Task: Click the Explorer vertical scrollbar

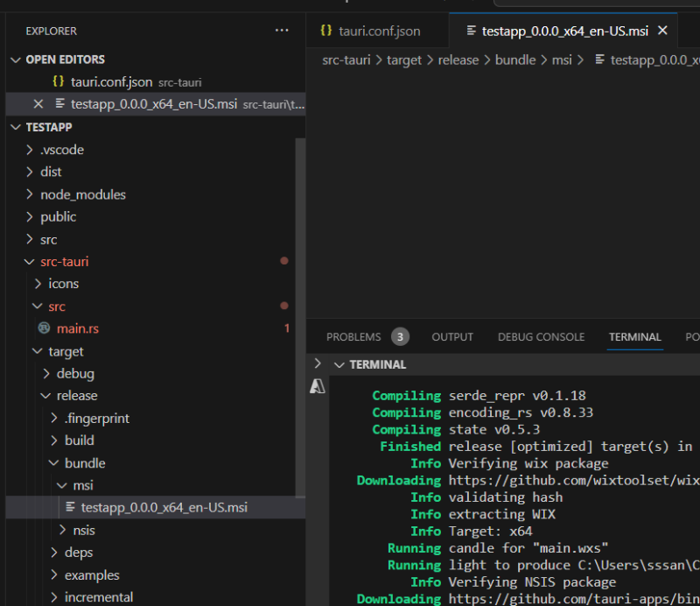Action: click(x=300, y=315)
